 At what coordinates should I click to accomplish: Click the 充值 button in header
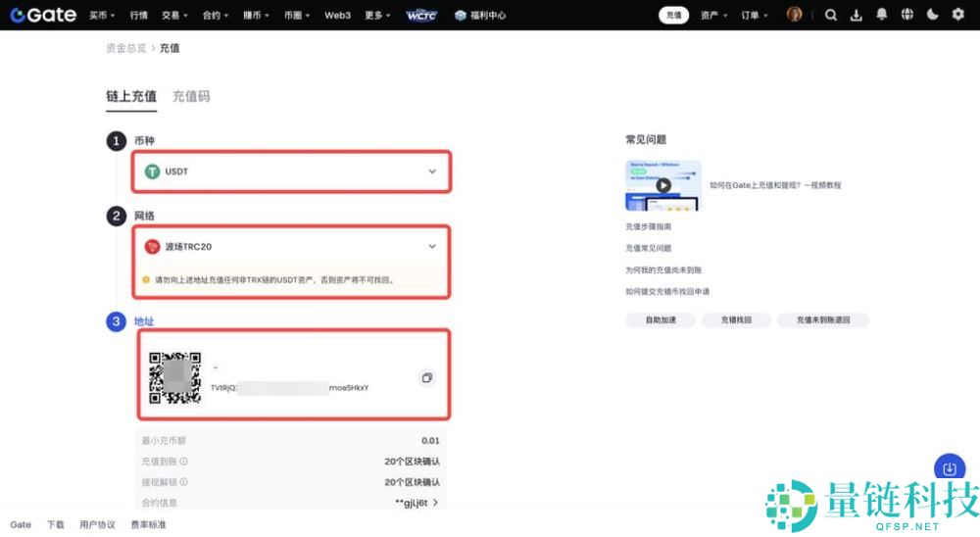click(x=674, y=15)
